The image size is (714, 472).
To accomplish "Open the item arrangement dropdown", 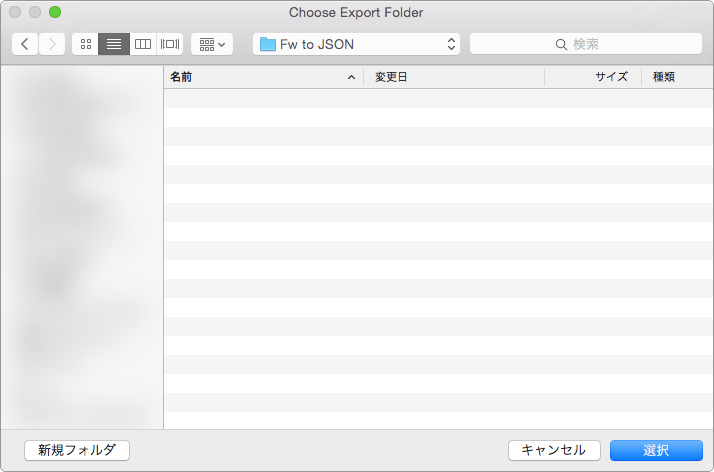I will (x=211, y=44).
